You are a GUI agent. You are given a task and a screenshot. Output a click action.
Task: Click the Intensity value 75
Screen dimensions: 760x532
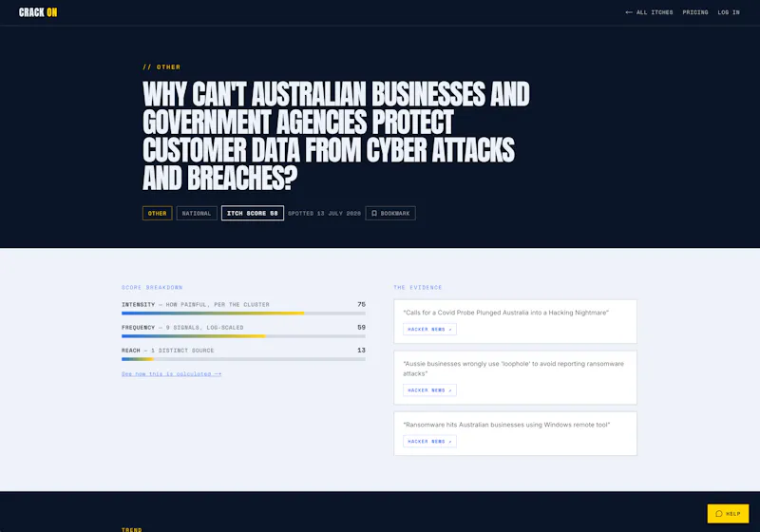[361, 304]
